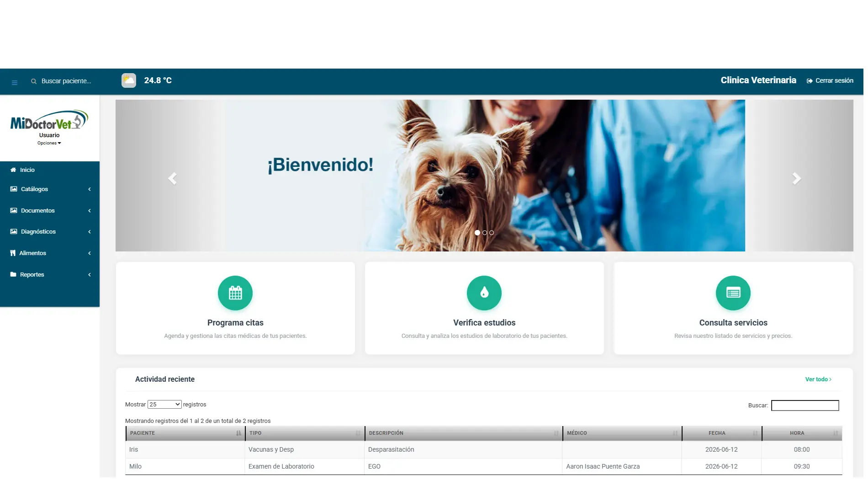Click the Inicio home icon
The height and width of the screenshot is (491, 868).
pyautogui.click(x=13, y=170)
